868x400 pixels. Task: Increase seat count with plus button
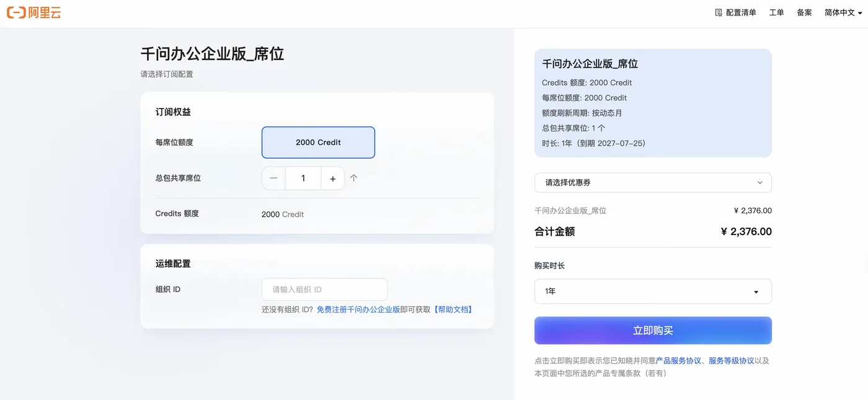click(333, 179)
